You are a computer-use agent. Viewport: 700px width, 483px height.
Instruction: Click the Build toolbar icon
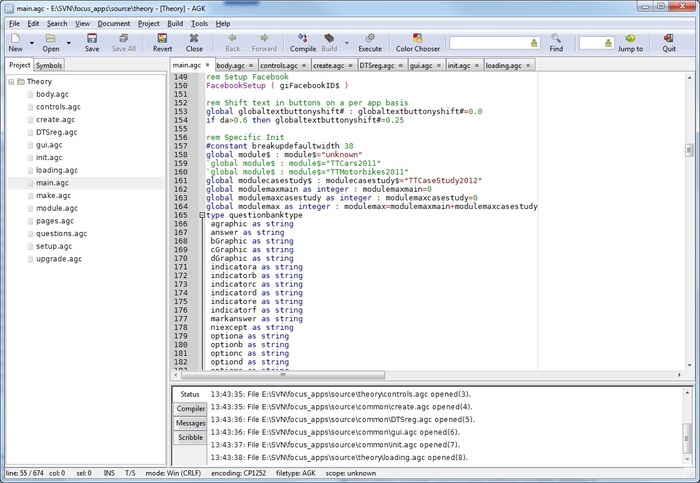pos(329,42)
